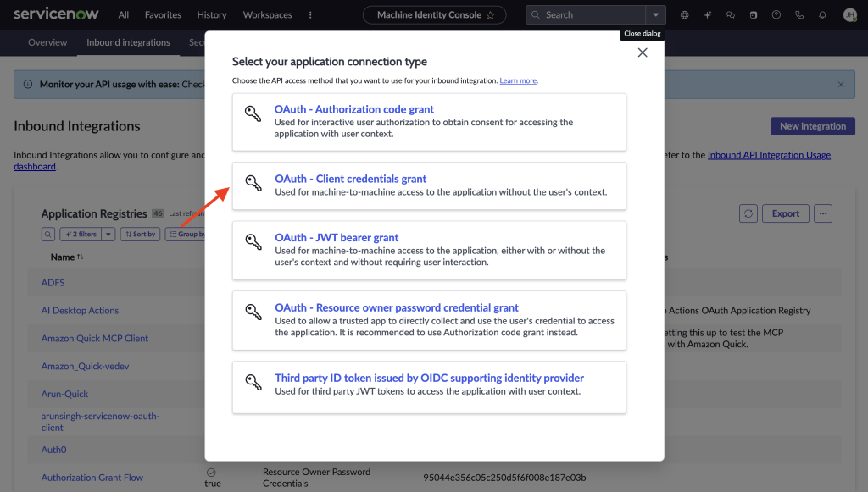Choose OAuth - Client credentials grant

429,185
